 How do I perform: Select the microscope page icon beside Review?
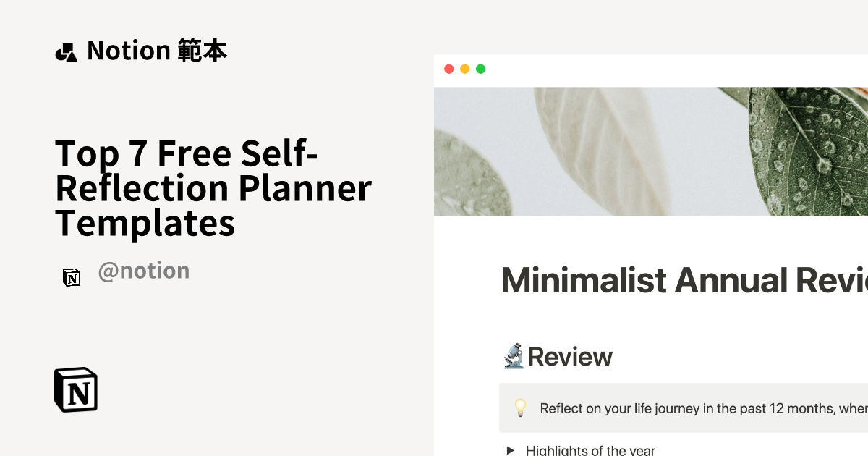(x=513, y=355)
